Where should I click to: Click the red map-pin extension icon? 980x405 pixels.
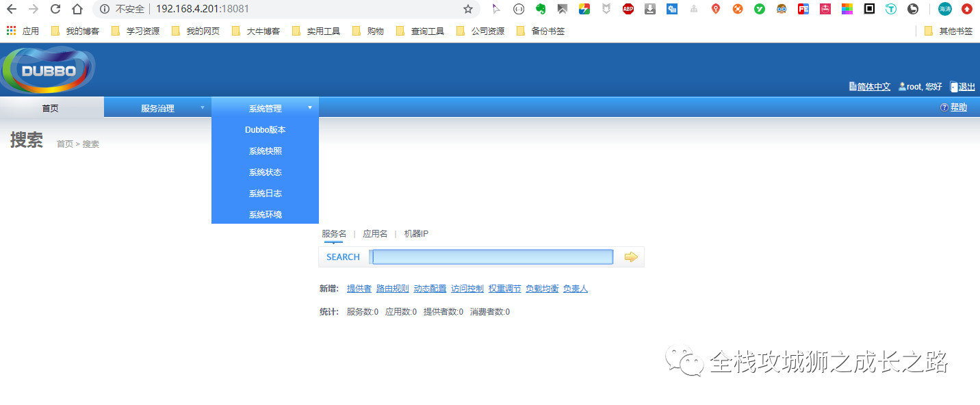click(716, 9)
